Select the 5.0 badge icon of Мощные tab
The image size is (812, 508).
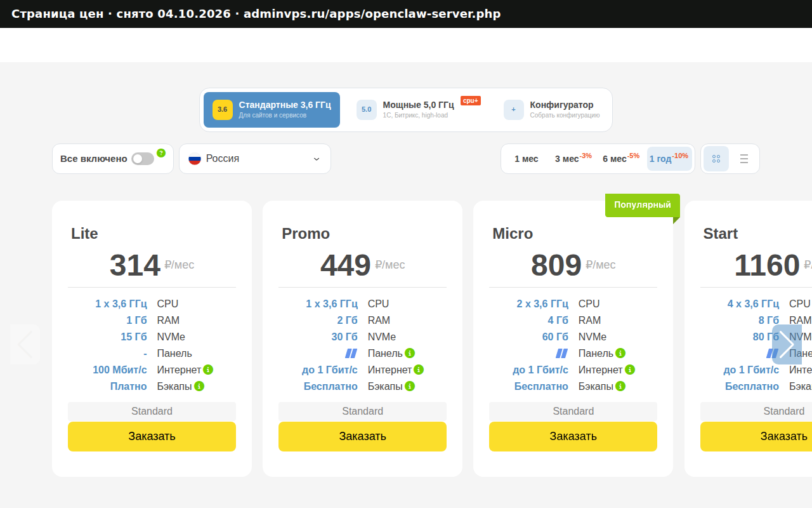(x=367, y=109)
